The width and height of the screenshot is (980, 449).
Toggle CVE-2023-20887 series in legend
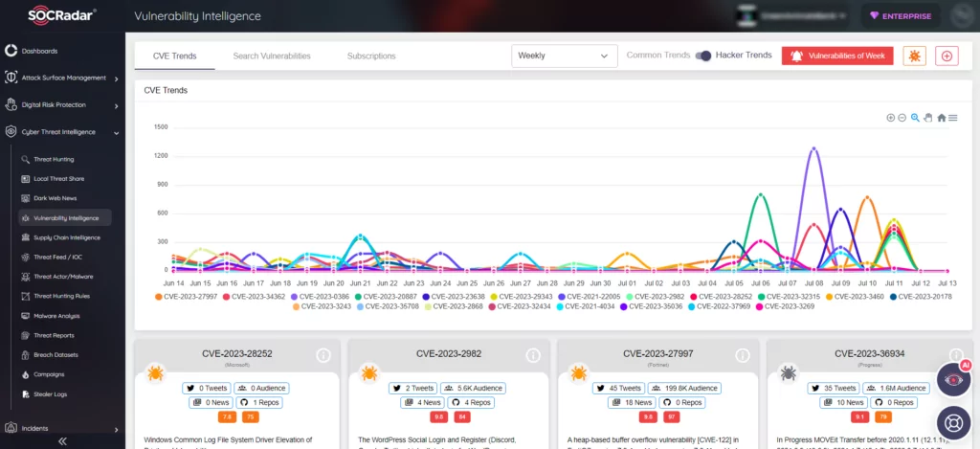tap(386, 297)
